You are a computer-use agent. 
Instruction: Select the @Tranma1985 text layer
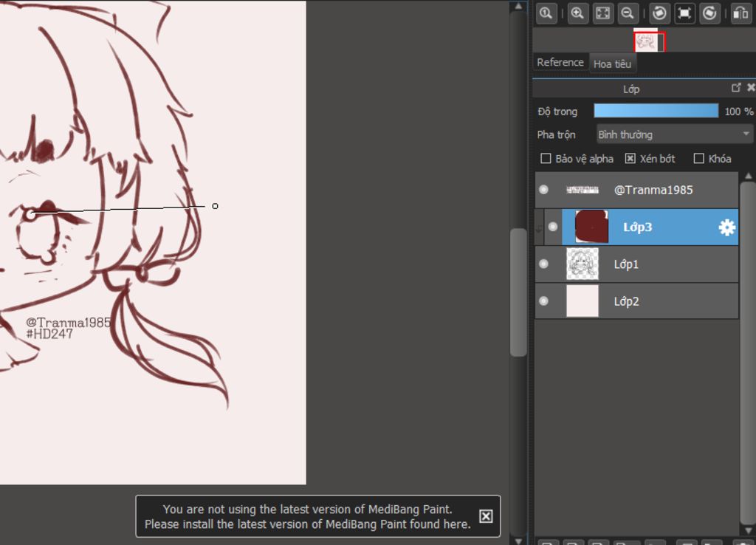pos(636,190)
